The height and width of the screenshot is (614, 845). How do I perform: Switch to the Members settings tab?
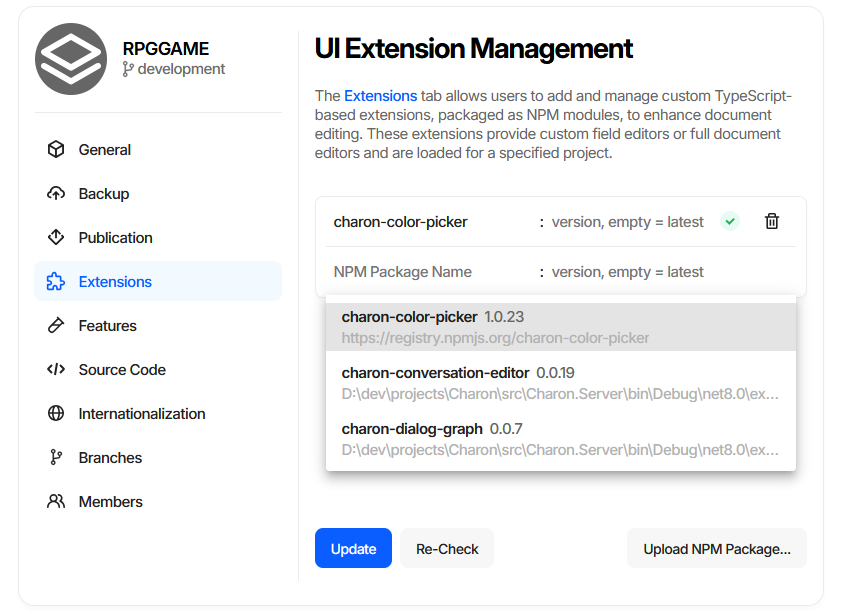click(158, 501)
